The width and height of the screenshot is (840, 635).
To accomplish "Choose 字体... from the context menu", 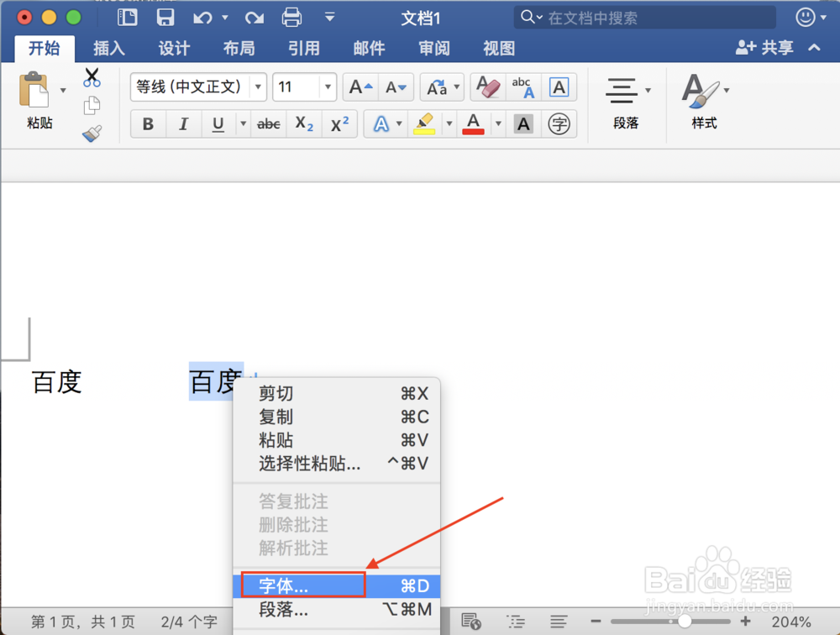I will coord(286,585).
